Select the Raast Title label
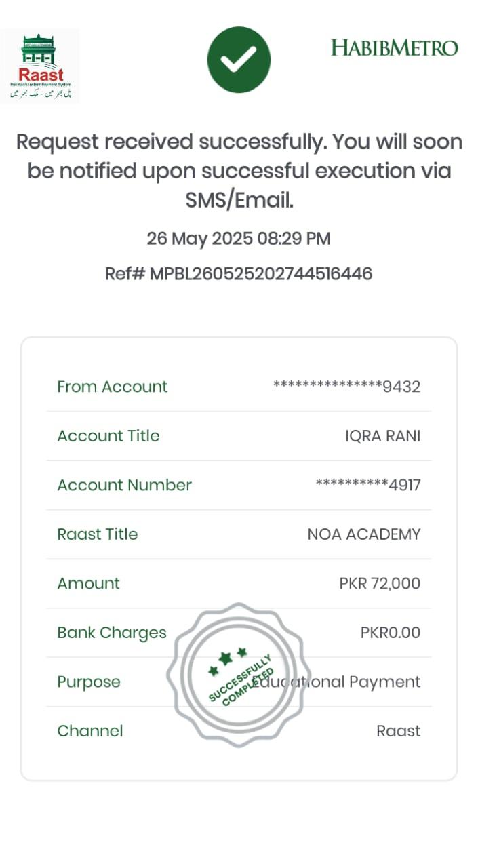The width and height of the screenshot is (478, 868). [97, 534]
